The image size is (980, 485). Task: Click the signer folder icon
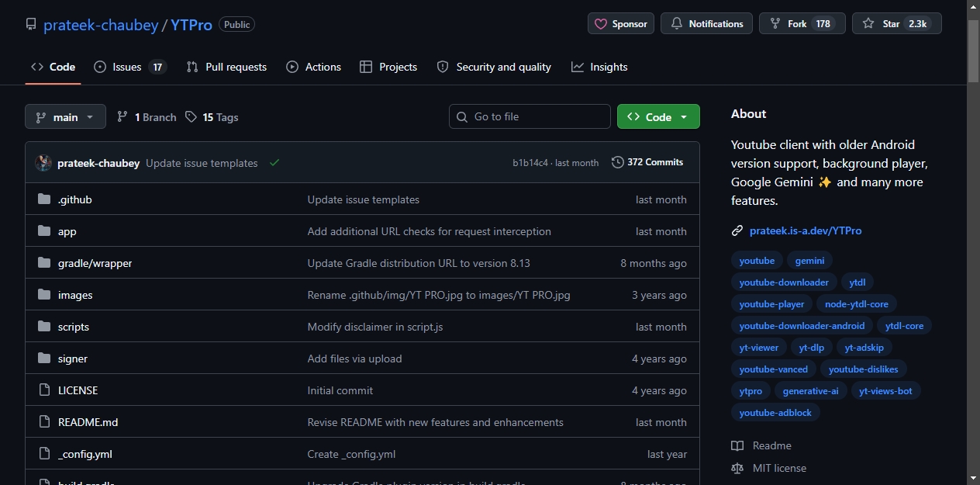[44, 359]
